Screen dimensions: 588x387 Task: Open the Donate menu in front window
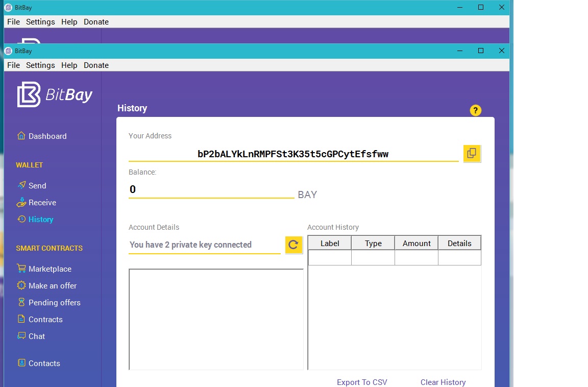point(96,65)
